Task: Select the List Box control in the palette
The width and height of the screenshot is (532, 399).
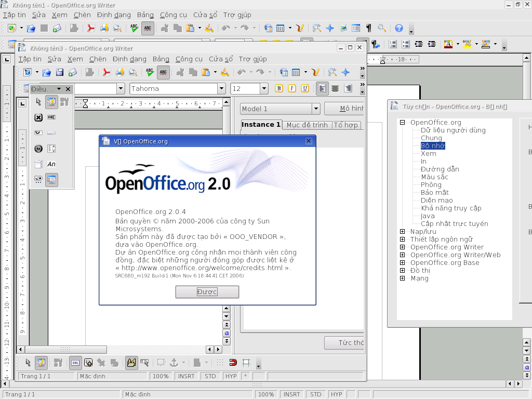Action: (x=51, y=149)
